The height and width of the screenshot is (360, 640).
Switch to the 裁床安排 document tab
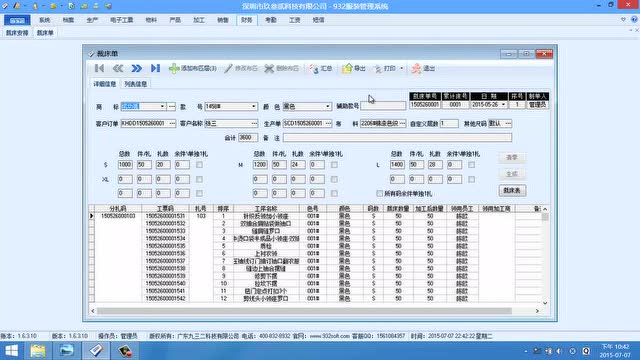pos(17,33)
